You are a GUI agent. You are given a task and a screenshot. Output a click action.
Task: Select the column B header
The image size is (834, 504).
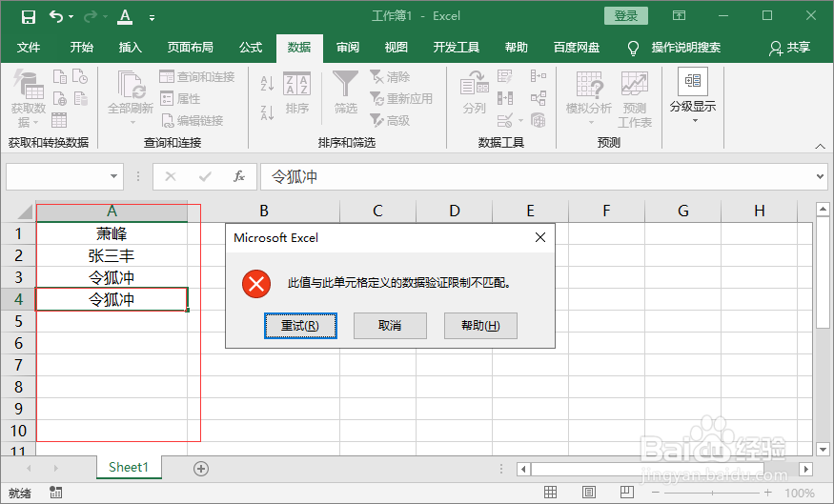coord(264,212)
